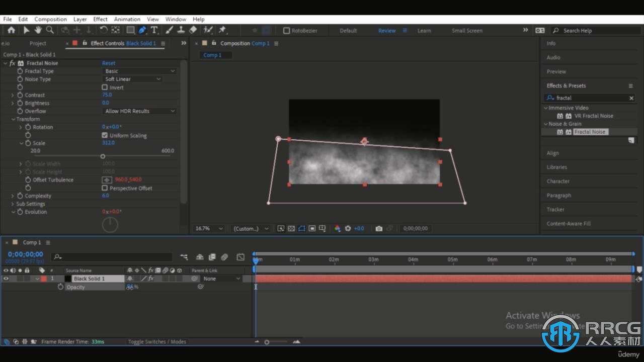
Task: Open the Animation menu
Action: click(127, 19)
